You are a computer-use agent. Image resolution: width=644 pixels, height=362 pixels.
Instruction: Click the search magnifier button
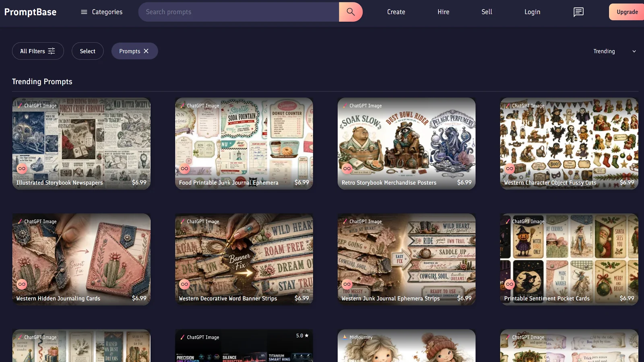click(351, 12)
